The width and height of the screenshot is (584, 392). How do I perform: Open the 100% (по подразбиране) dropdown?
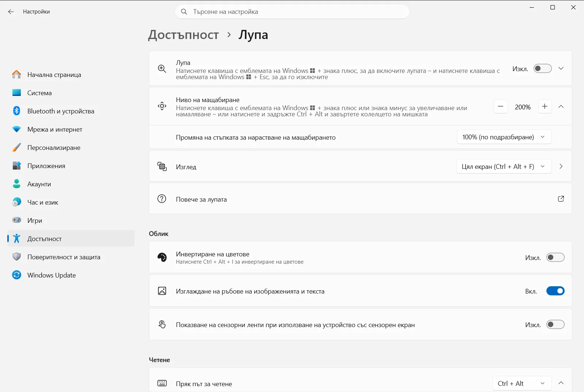[504, 137]
